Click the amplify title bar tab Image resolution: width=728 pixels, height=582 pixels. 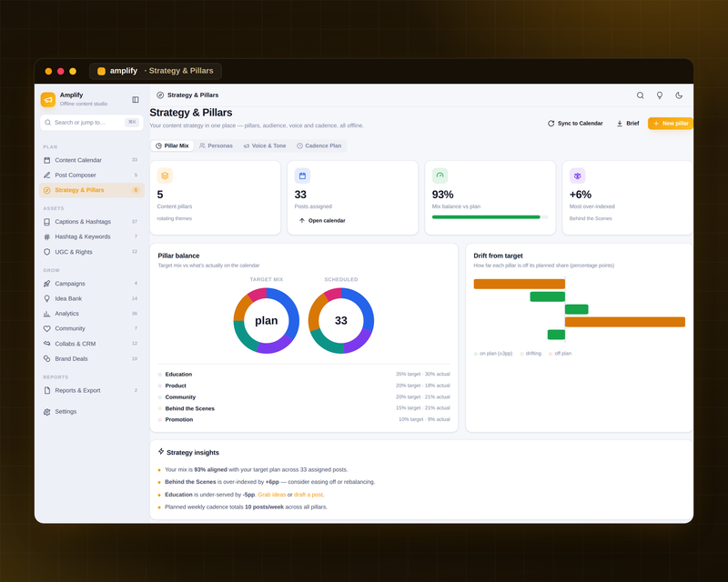click(156, 71)
